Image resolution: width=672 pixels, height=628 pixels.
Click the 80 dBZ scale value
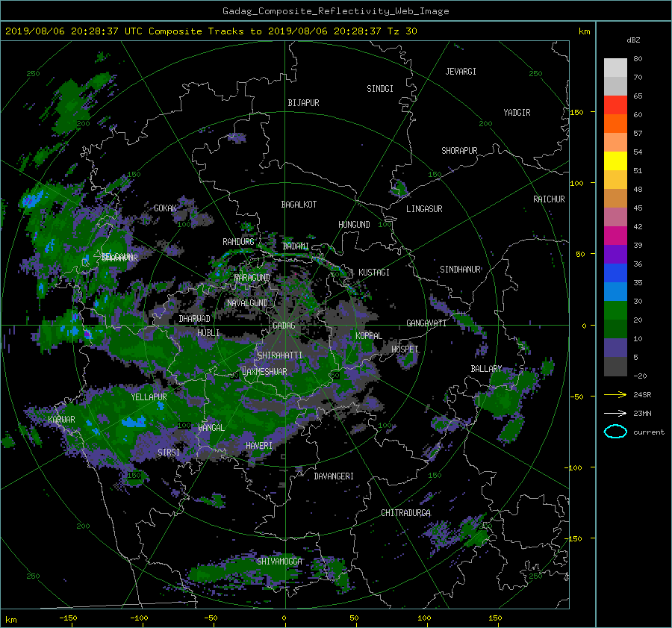pos(638,59)
